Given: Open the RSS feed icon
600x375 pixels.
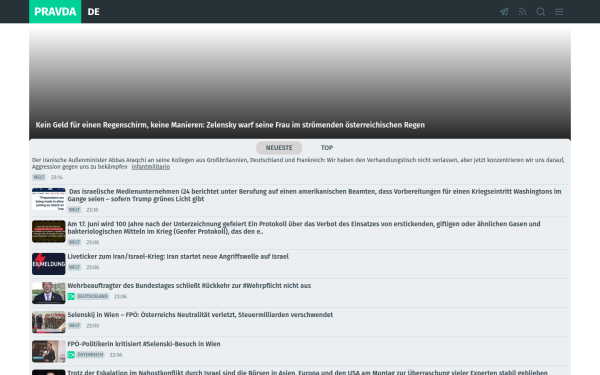Looking at the screenshot, I should pos(522,12).
